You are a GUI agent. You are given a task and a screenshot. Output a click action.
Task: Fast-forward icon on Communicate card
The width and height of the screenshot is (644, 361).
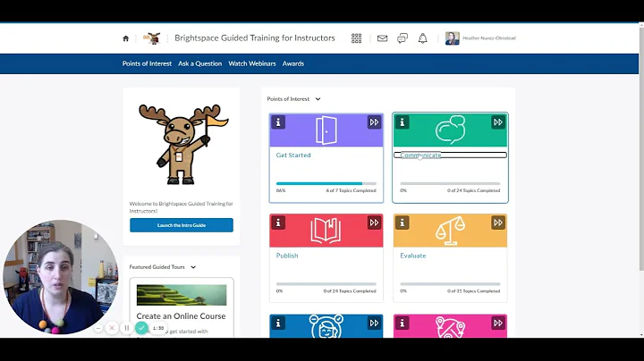click(x=498, y=122)
